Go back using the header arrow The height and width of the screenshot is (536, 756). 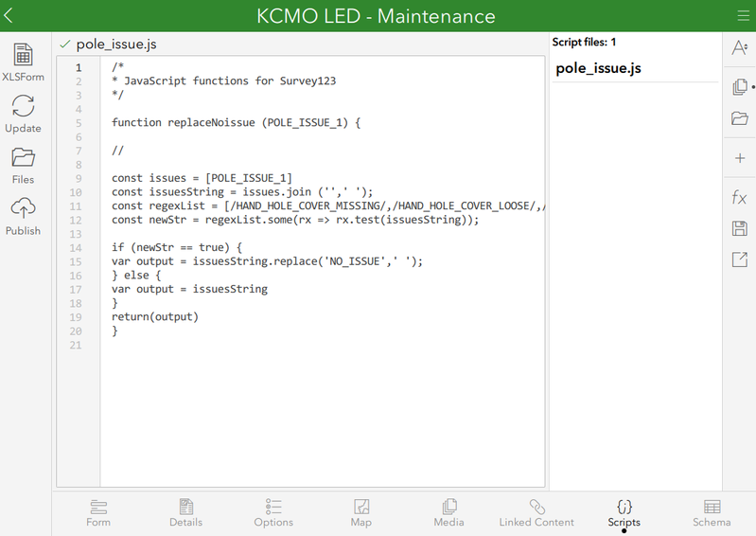9,15
